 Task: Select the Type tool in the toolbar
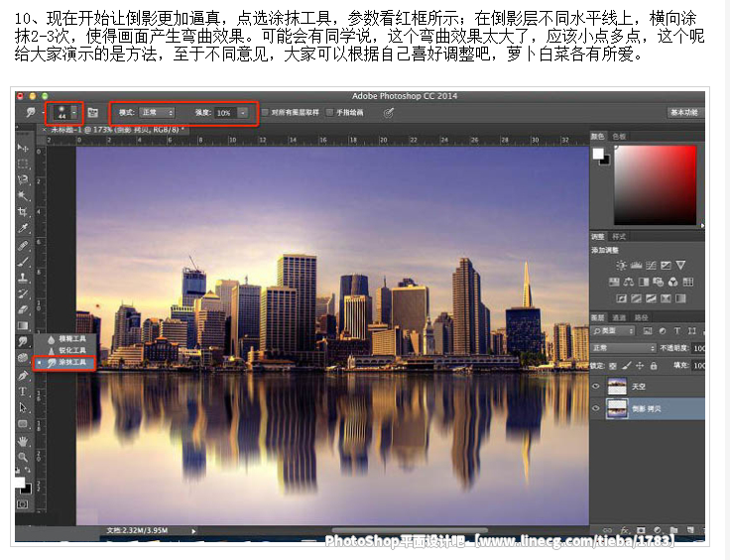[x=23, y=392]
